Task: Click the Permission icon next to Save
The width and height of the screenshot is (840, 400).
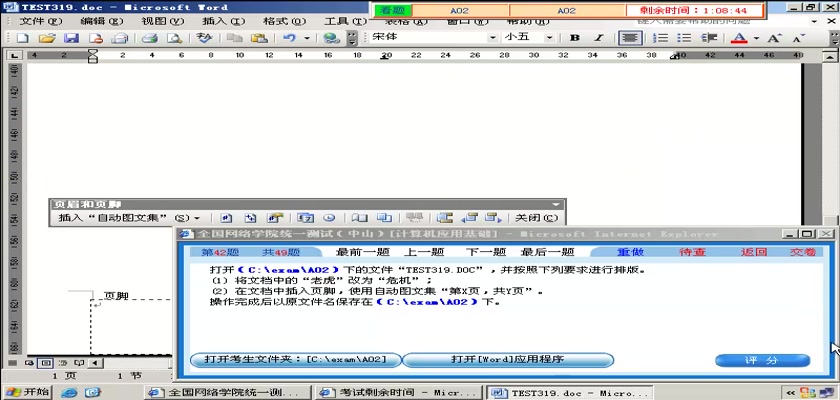Action: pyautogui.click(x=95, y=38)
